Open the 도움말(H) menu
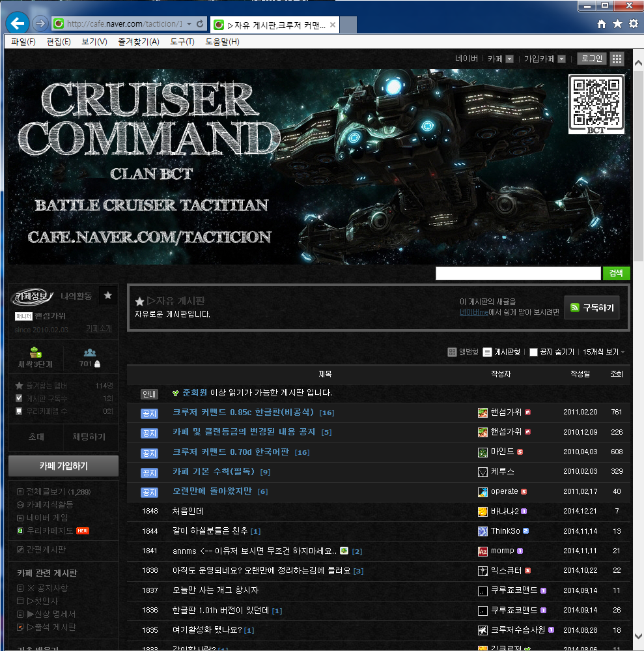 point(222,42)
